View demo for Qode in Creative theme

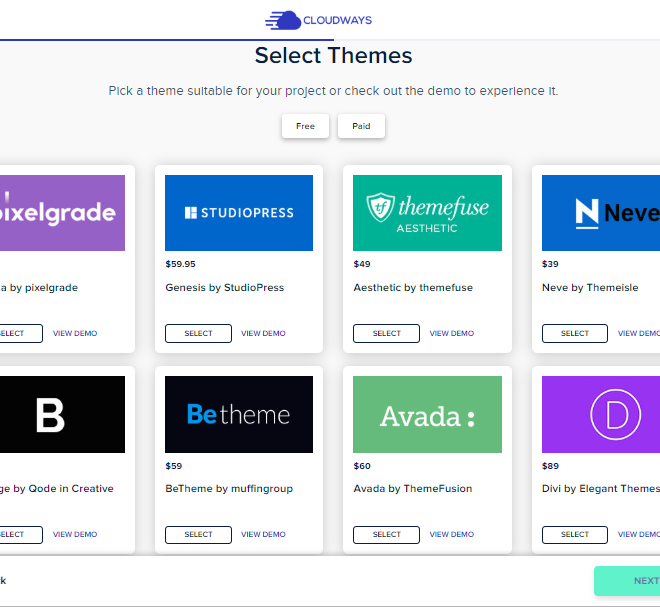(75, 534)
